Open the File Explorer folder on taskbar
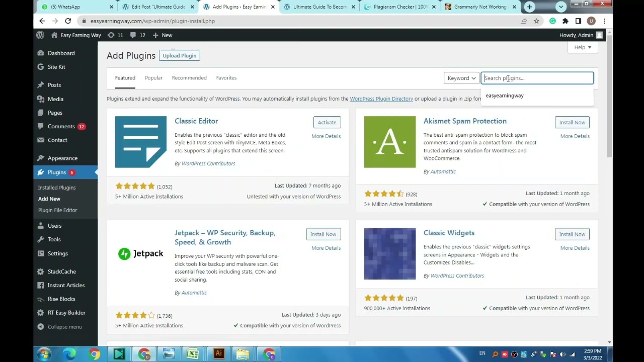The image size is (644, 362). (243, 354)
